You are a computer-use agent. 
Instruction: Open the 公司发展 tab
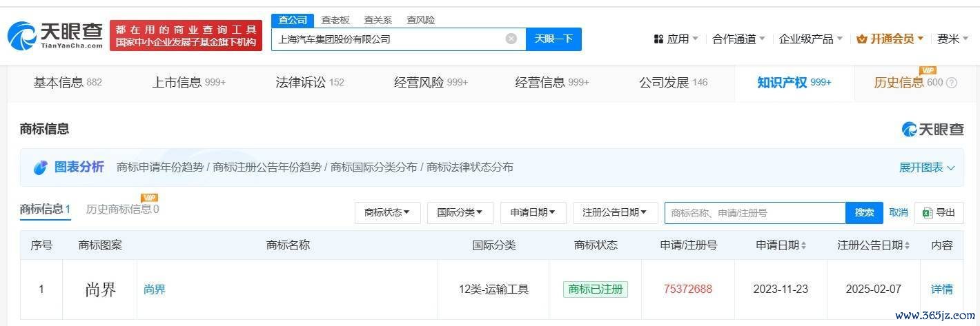[x=673, y=83]
